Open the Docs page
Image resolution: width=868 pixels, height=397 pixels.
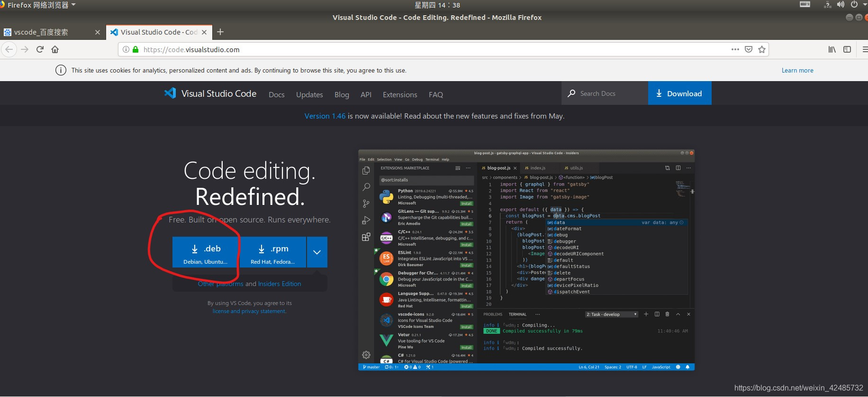click(277, 94)
